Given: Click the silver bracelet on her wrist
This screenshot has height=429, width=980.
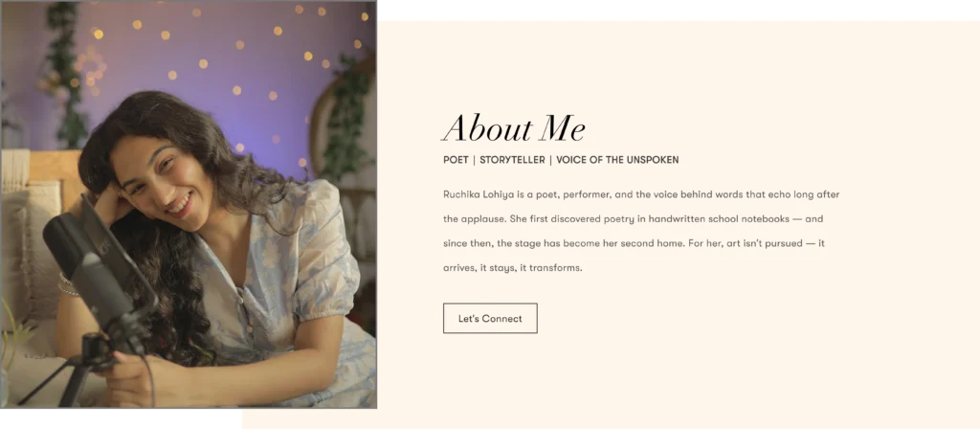Looking at the screenshot, I should point(67,285).
